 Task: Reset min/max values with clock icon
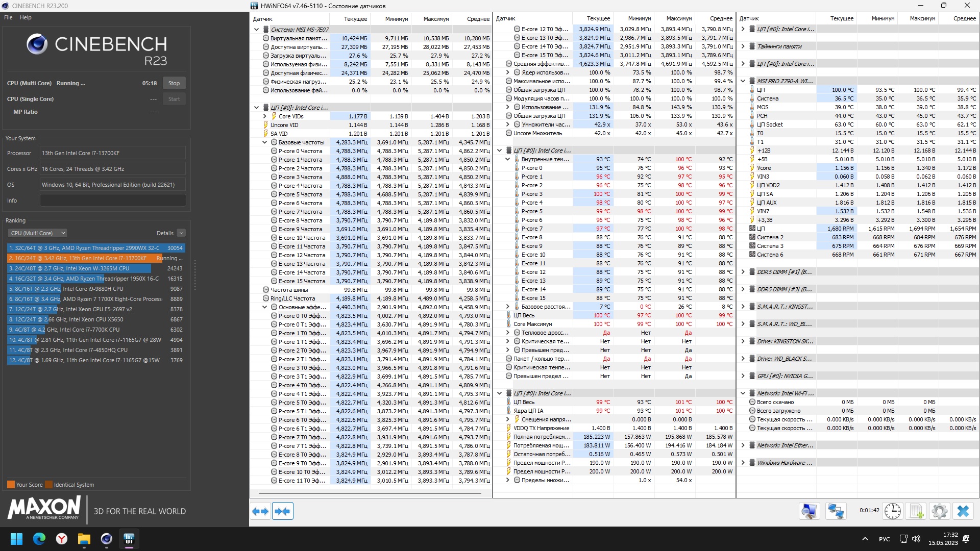tap(892, 511)
